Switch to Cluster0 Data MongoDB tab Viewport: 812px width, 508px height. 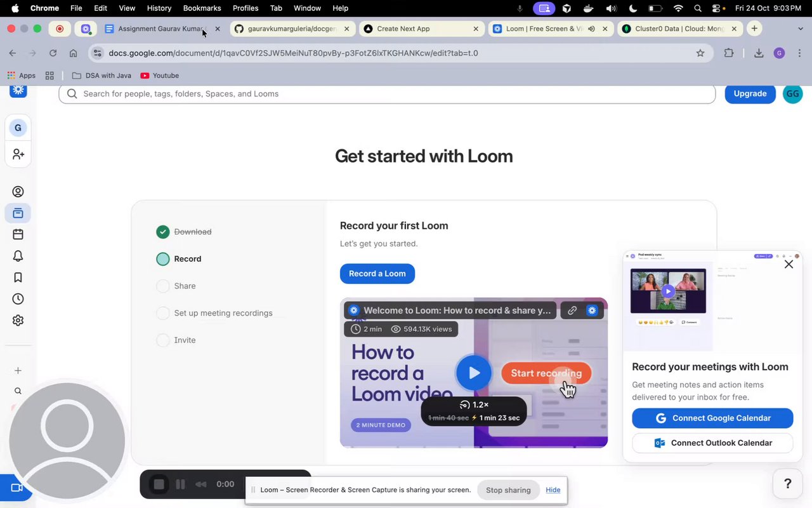click(679, 29)
